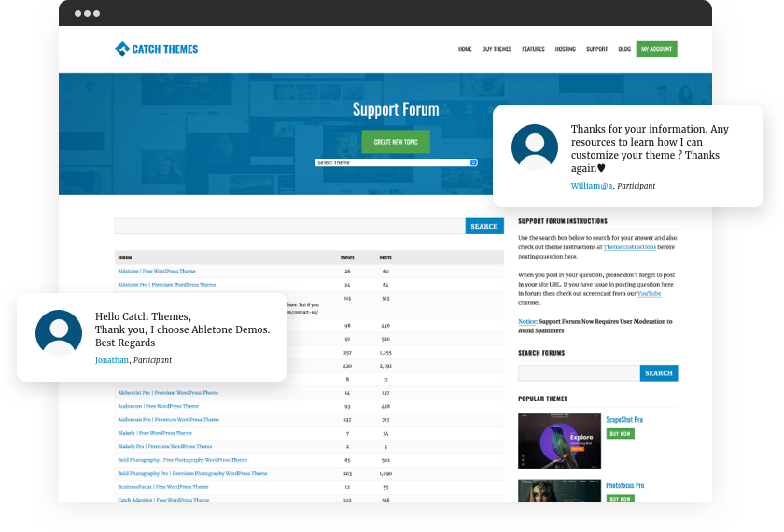The height and width of the screenshot is (532, 784).
Task: Go to Buy Themes in navigation
Action: click(497, 49)
